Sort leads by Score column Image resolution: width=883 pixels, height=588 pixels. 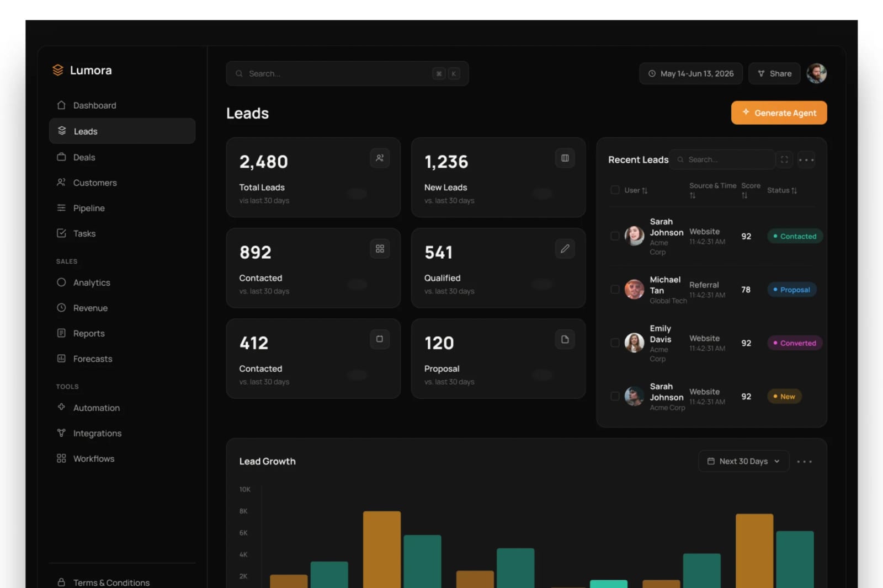click(x=744, y=195)
